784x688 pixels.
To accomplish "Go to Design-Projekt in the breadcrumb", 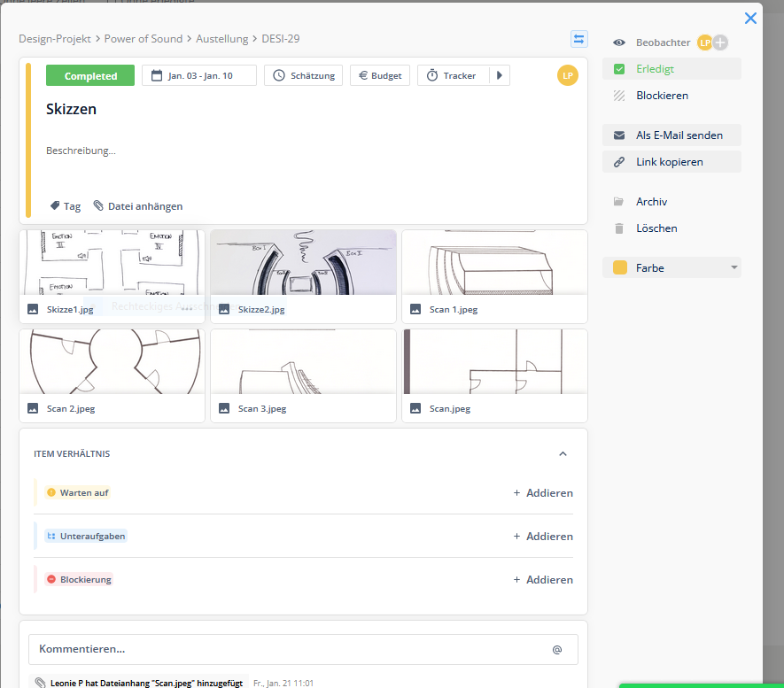I will pos(54,39).
